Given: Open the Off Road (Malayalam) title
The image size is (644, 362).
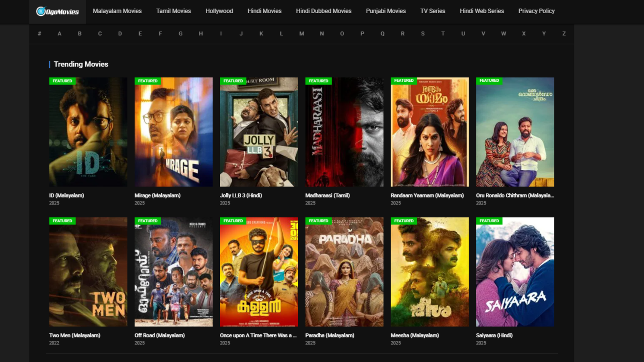Looking at the screenshot, I should tap(159, 335).
